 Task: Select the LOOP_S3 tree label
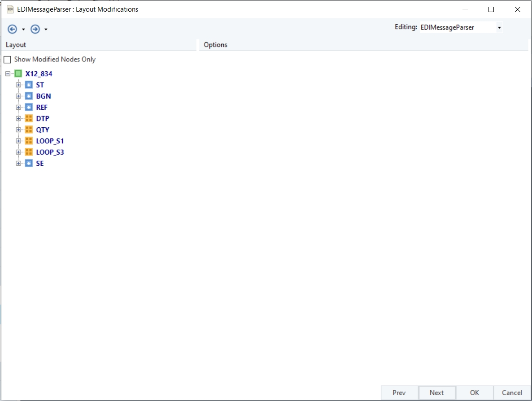[x=50, y=152]
